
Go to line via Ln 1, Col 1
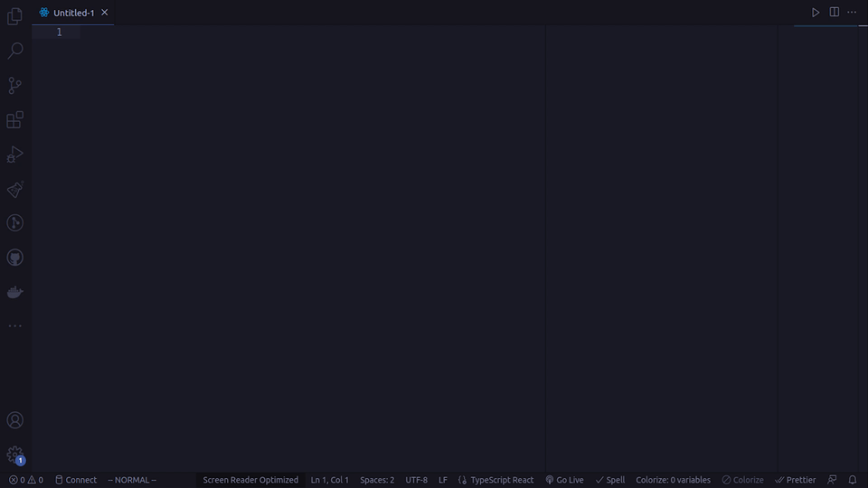(x=329, y=480)
